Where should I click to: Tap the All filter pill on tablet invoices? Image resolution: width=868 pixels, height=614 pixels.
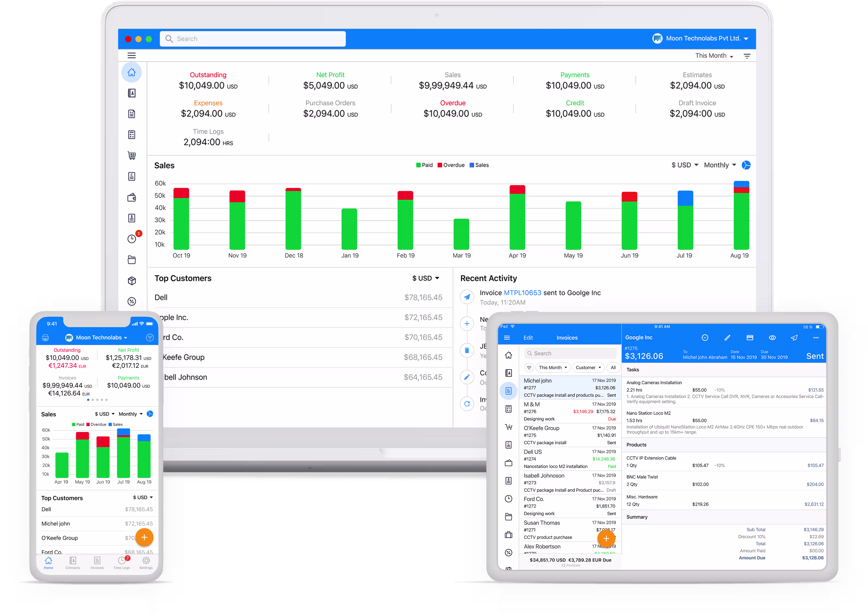(x=613, y=368)
